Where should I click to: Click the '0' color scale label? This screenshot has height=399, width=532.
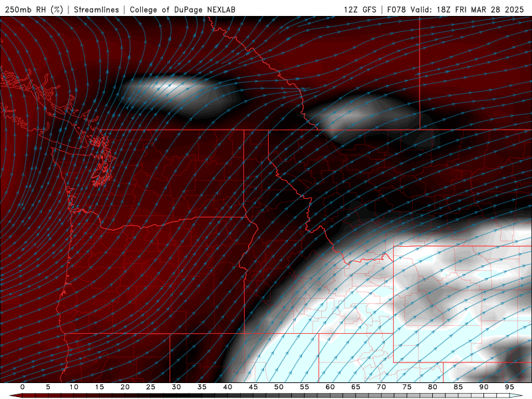[23, 387]
